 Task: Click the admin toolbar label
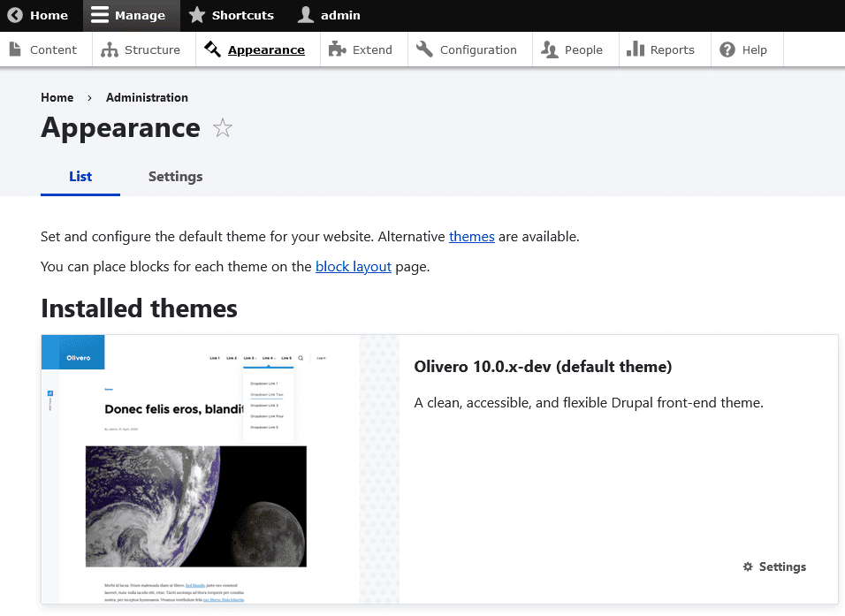click(x=340, y=15)
